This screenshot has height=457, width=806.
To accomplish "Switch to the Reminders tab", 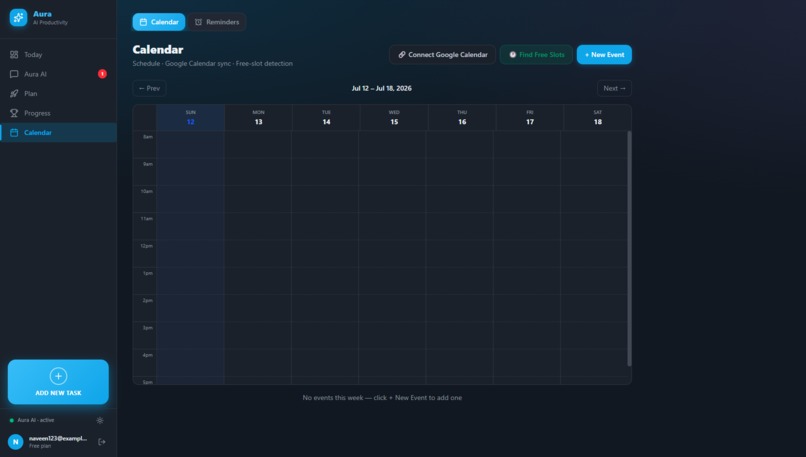I will tap(217, 22).
